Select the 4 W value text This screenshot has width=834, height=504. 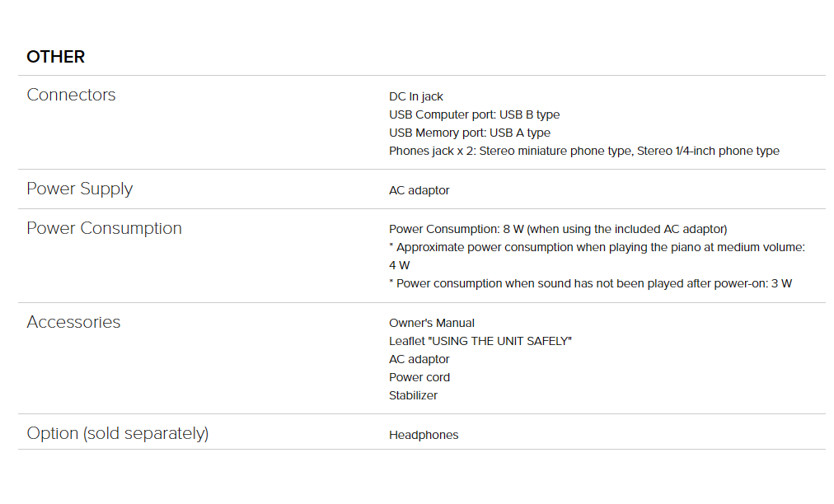[x=400, y=265]
